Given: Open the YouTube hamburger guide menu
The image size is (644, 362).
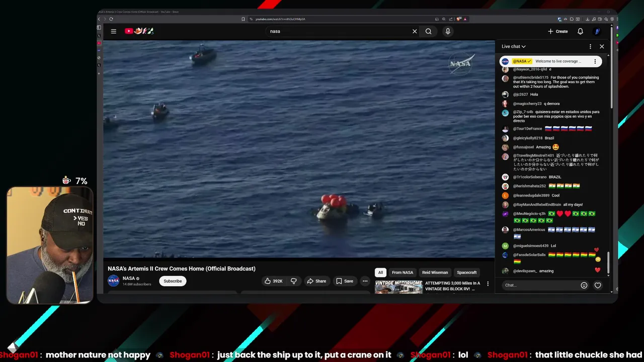Looking at the screenshot, I should (114, 31).
